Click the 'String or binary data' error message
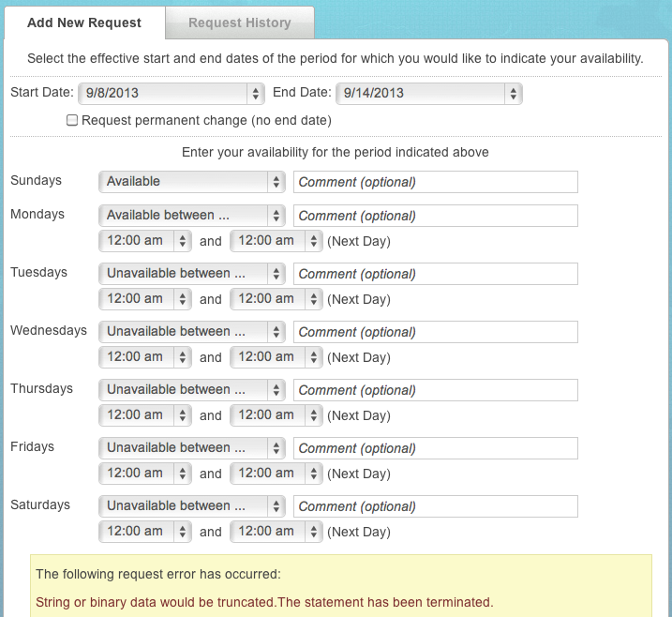The width and height of the screenshot is (672, 617). pyautogui.click(x=264, y=602)
